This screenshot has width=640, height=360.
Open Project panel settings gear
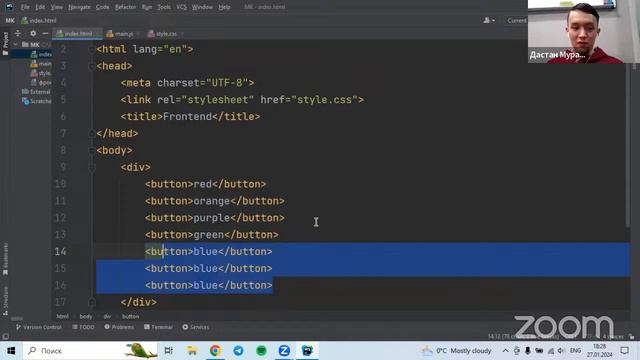coord(33,33)
